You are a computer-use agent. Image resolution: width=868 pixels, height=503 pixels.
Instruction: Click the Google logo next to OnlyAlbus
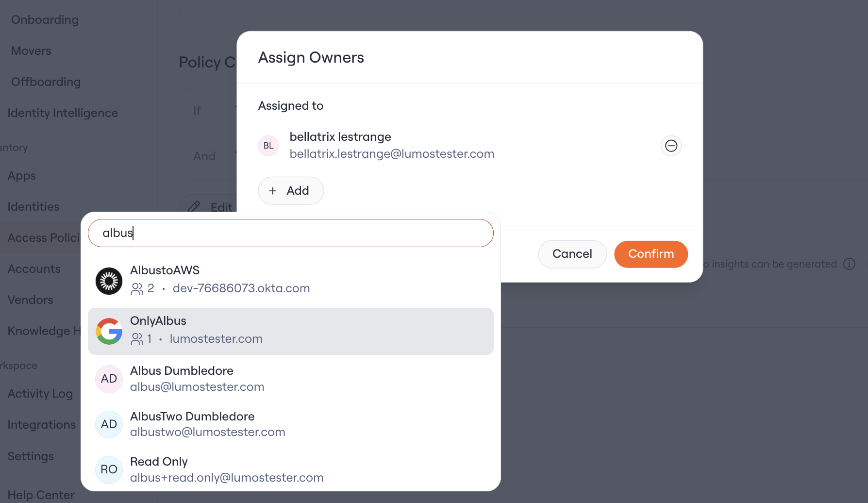[x=109, y=331]
